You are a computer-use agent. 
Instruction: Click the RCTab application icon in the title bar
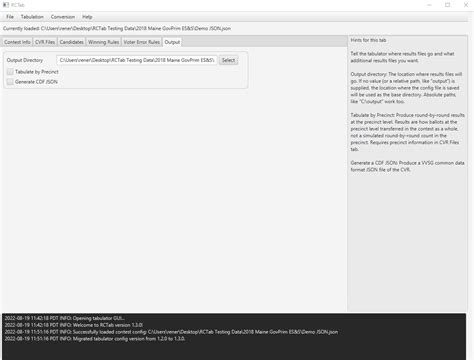click(6, 5)
